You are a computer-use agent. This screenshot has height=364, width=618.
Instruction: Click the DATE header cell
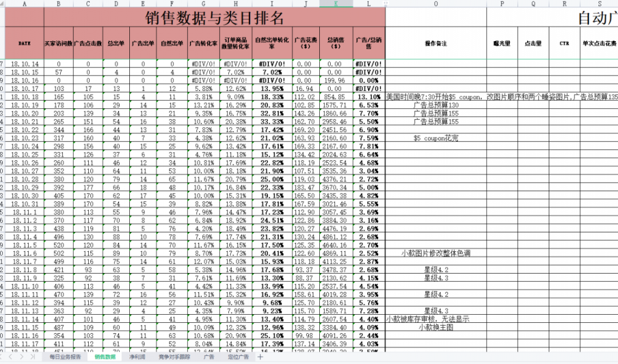click(x=25, y=43)
